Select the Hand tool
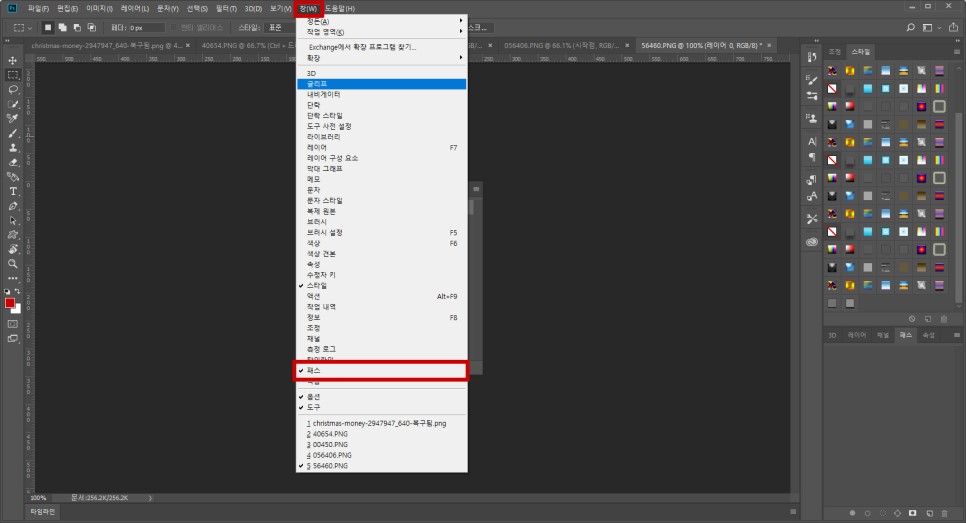The width and height of the screenshot is (966, 523). (x=12, y=249)
